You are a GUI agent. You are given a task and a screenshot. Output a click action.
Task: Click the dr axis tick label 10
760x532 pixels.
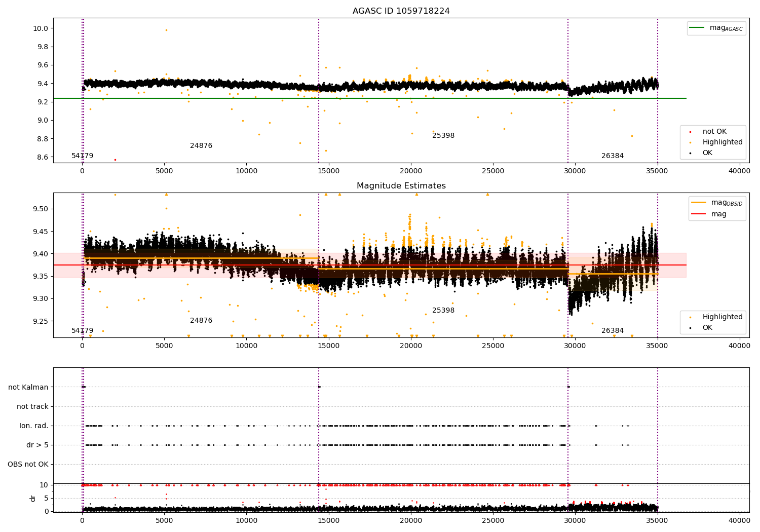(44, 485)
